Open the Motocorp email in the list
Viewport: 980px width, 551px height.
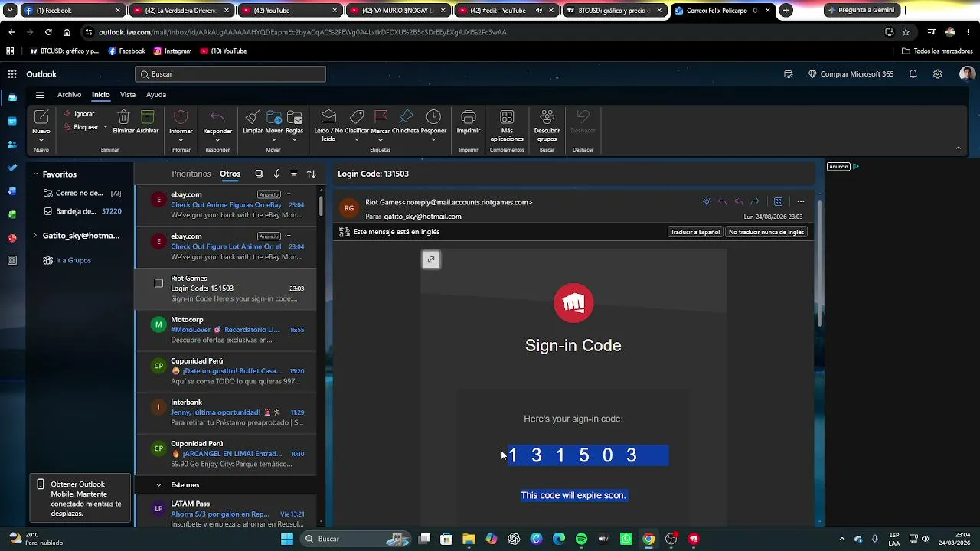[226, 330]
